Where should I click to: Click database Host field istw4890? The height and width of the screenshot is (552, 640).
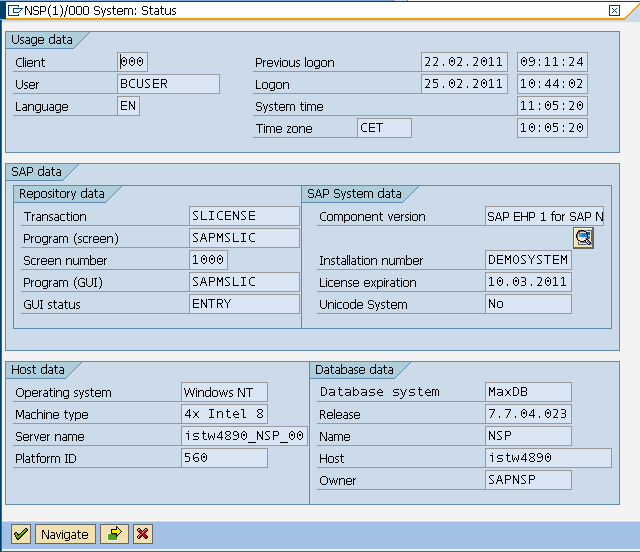548,458
